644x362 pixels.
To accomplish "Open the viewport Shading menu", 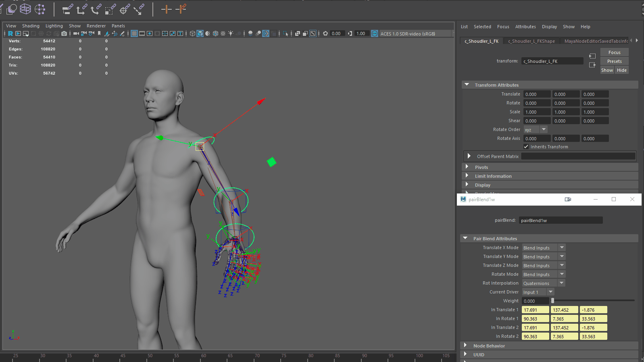I will point(31,26).
